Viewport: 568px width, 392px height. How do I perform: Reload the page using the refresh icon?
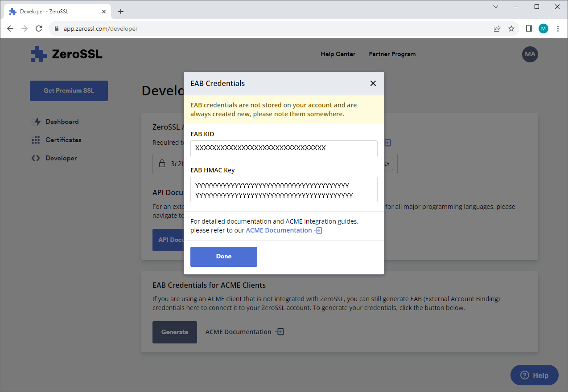click(x=39, y=28)
